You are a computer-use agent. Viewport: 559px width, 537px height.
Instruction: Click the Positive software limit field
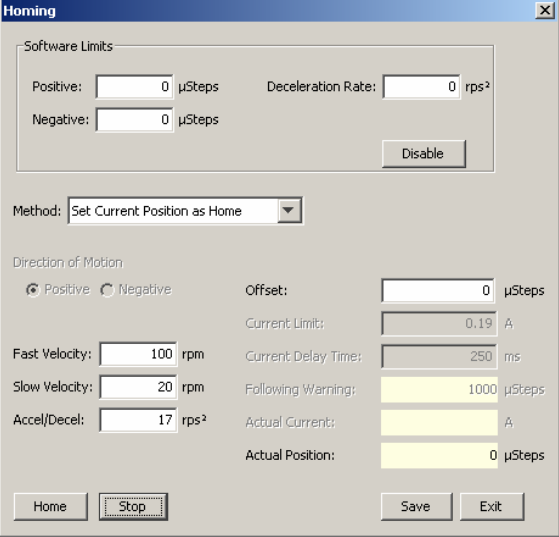click(x=135, y=86)
